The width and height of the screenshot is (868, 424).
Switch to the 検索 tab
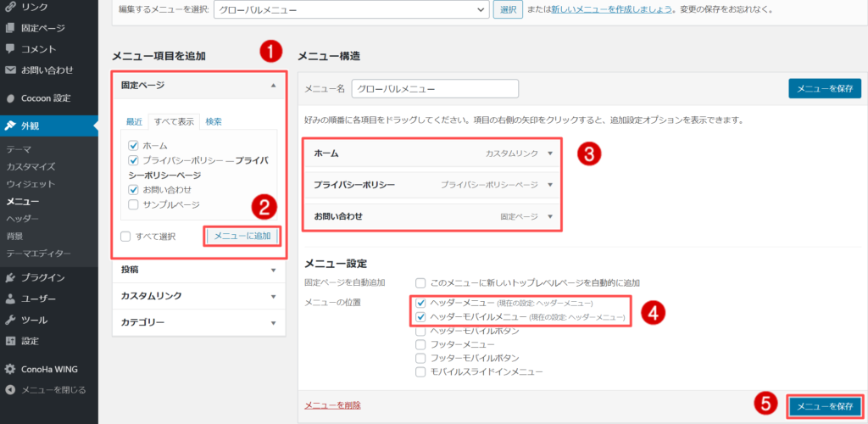coord(214,122)
